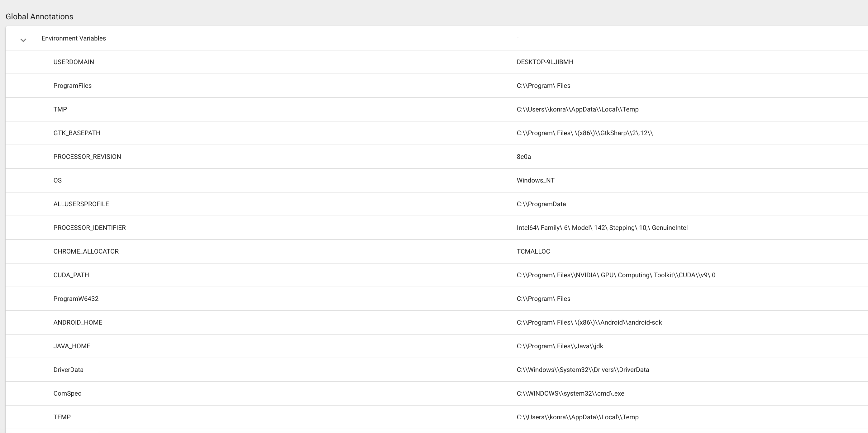Select the TMP variable name
The height and width of the screenshot is (433, 868).
click(x=60, y=109)
